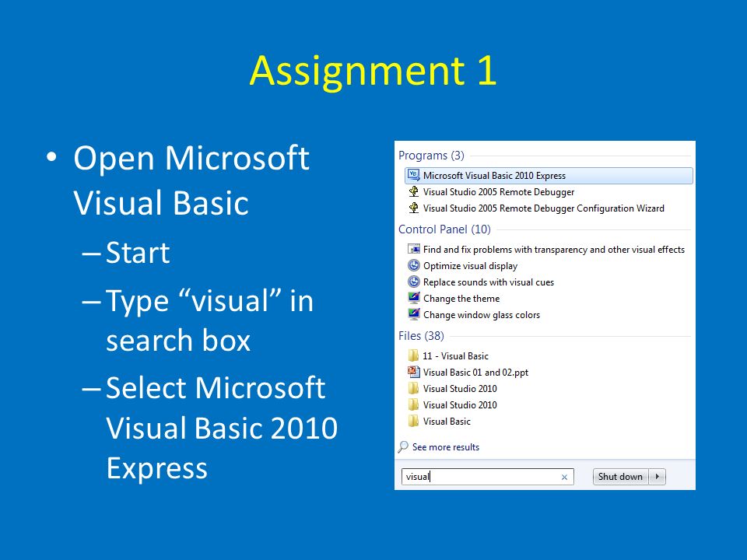The image size is (747, 560).
Task: Click the PowerPoint icon of Visual Basic 01 and 02.ppt
Action: [413, 372]
